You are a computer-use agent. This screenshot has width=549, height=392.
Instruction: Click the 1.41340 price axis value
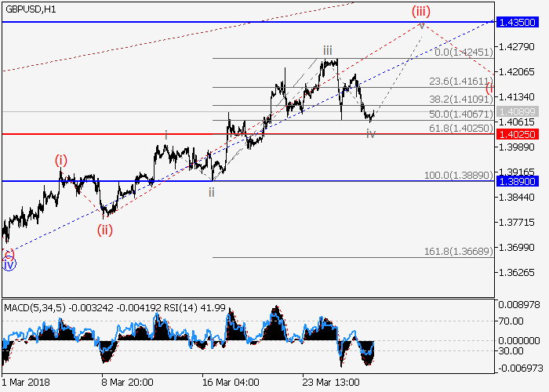(517, 96)
